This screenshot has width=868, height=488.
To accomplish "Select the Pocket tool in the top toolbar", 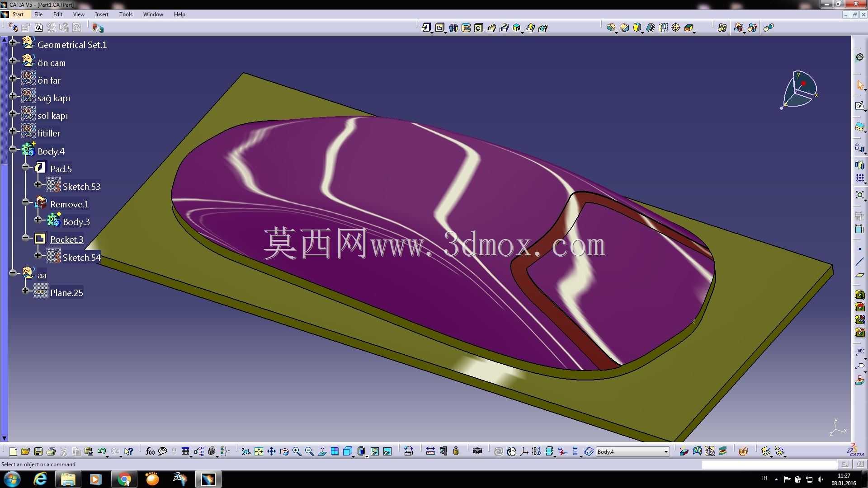I will [439, 28].
